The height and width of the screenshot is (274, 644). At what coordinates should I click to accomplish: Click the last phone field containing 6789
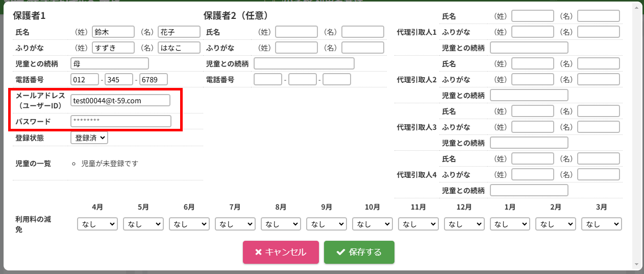tap(154, 80)
